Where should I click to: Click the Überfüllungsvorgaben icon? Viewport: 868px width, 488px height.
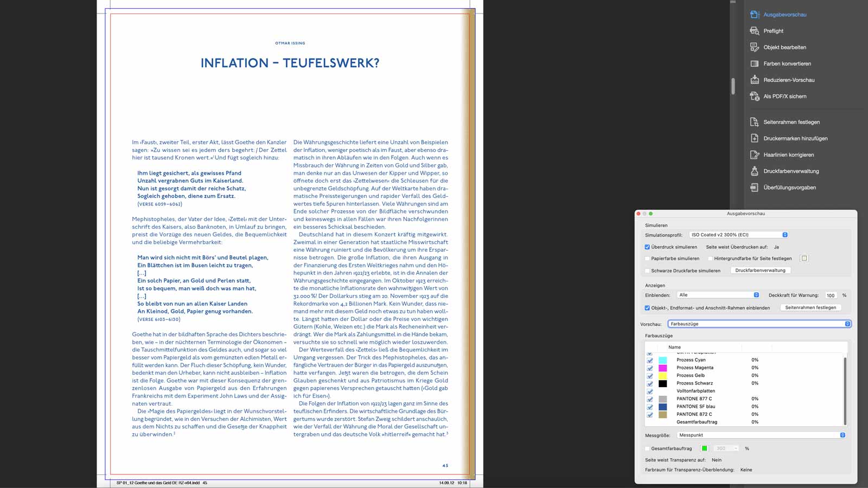754,187
